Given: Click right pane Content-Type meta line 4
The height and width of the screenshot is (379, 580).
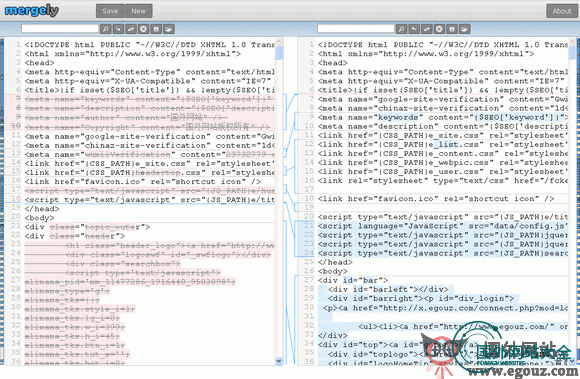Looking at the screenshot, I should click(443, 72).
